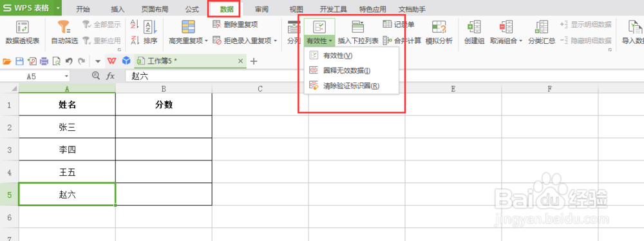Image resolution: width=644 pixels, height=241 pixels.
Task: Open the sort and filter group dialog launcher
Action: (120, 50)
